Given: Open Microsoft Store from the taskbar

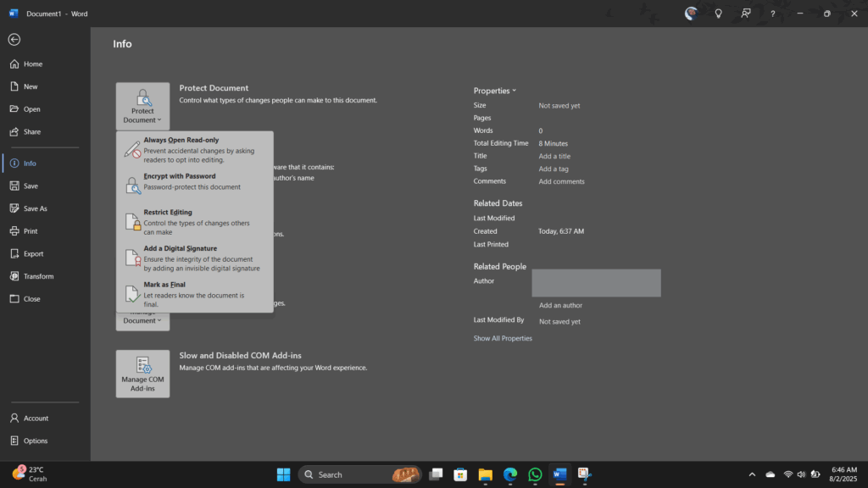Looking at the screenshot, I should coord(460,474).
